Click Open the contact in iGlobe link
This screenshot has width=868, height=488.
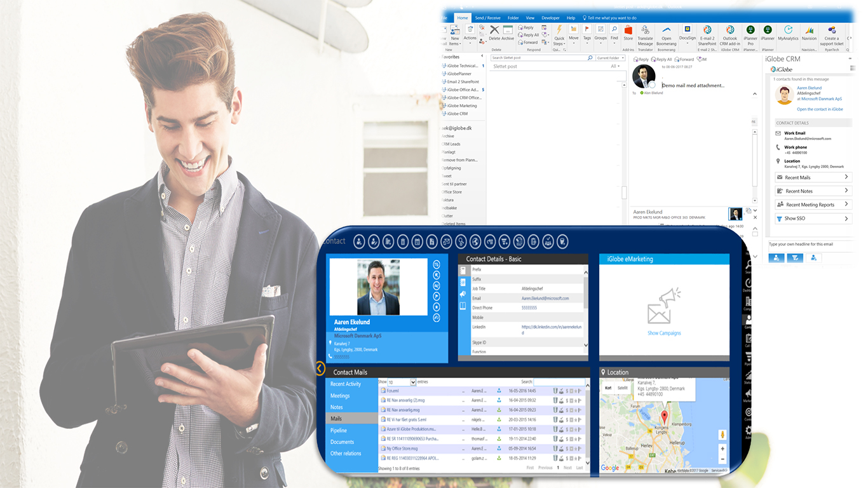[x=820, y=109]
